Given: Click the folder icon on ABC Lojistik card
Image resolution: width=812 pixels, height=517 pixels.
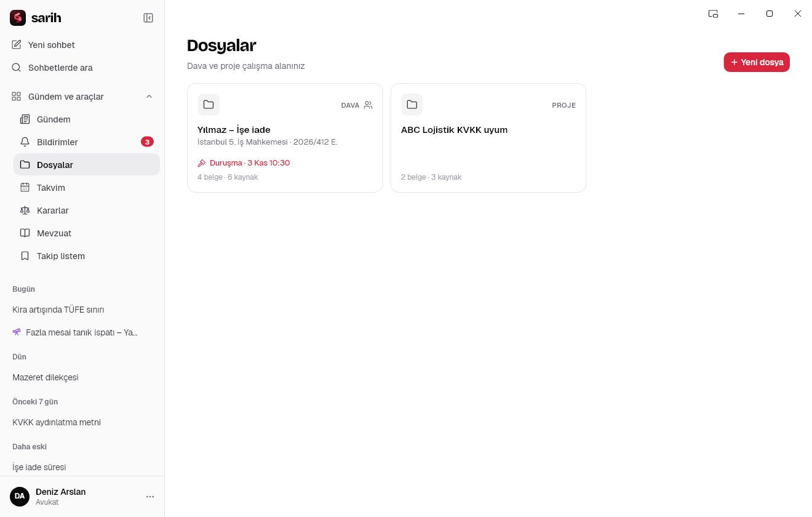Looking at the screenshot, I should click(412, 105).
